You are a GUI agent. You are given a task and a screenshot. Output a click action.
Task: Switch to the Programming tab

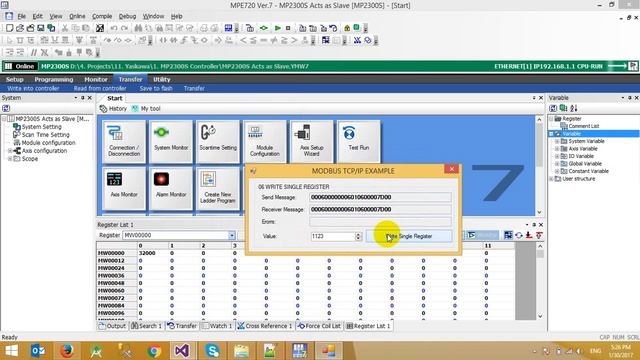tap(54, 80)
